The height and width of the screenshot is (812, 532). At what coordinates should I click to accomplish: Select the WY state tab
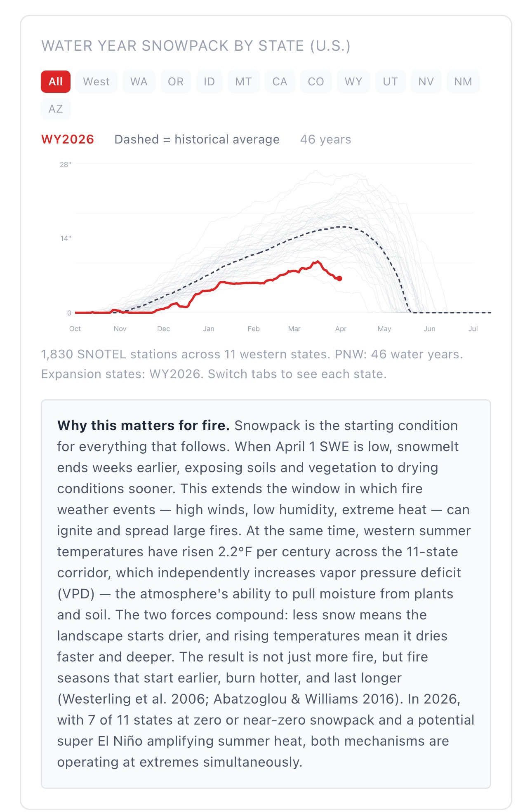point(353,82)
